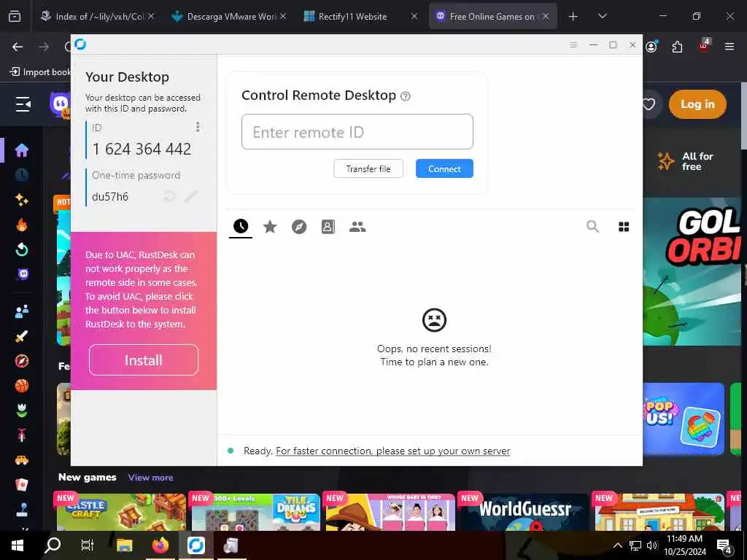
Task: Click the Transfer file button
Action: pos(368,168)
